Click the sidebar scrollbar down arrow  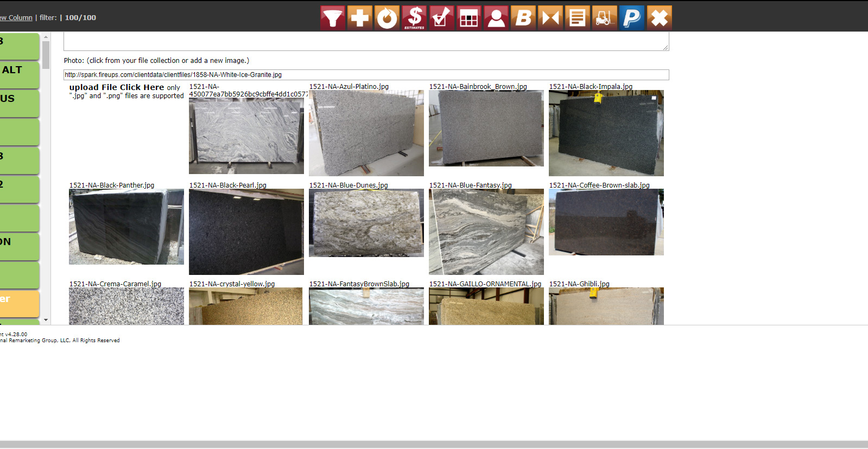tap(46, 320)
